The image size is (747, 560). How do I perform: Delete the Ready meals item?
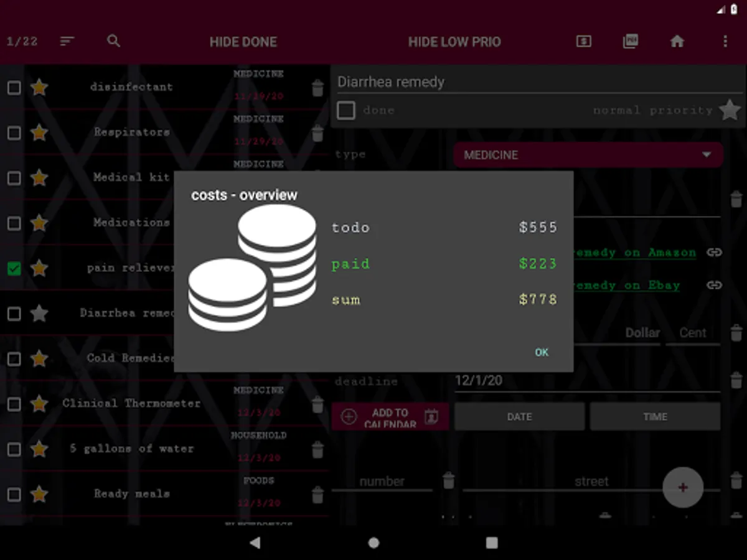click(317, 495)
